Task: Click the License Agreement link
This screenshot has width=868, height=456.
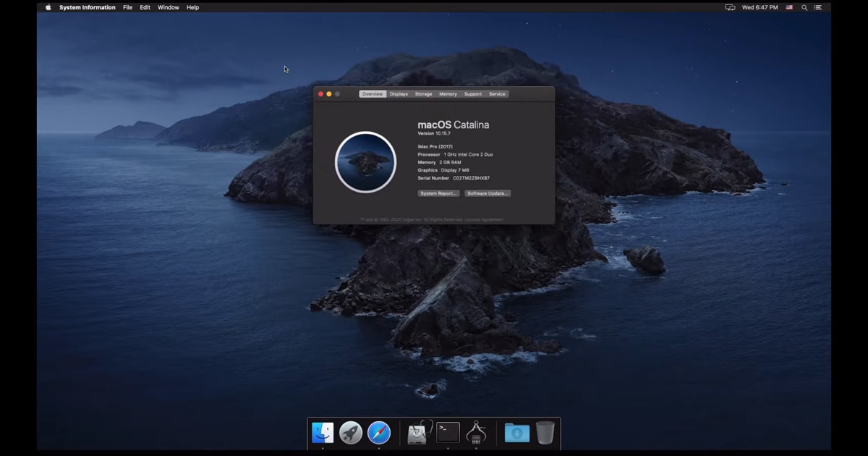Action: point(484,219)
